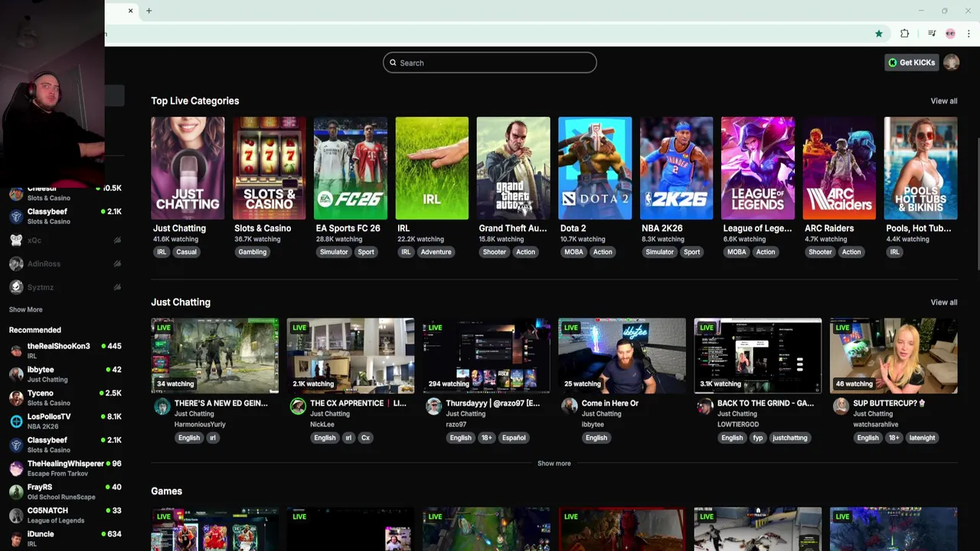Open the EA Sports FC 26 category cover
This screenshot has height=551, width=980.
(351, 168)
